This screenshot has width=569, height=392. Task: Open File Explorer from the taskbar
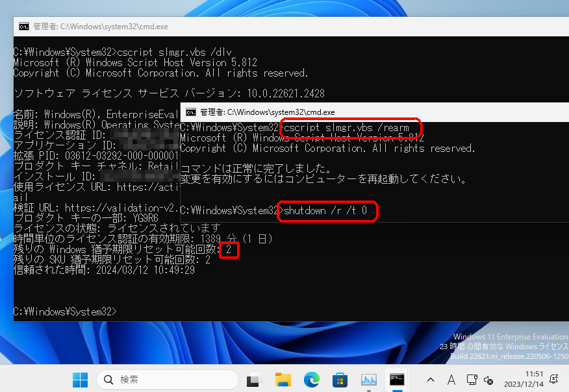(283, 380)
